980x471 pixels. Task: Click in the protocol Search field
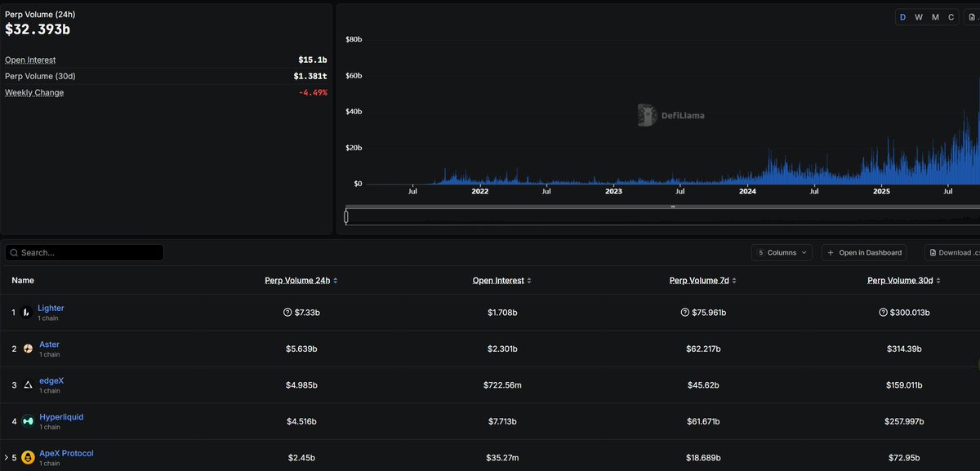click(x=84, y=253)
